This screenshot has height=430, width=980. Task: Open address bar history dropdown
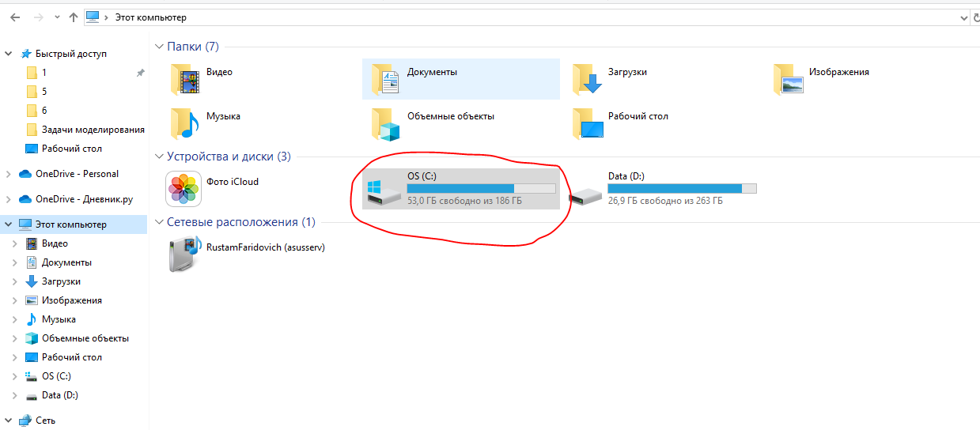tap(963, 17)
